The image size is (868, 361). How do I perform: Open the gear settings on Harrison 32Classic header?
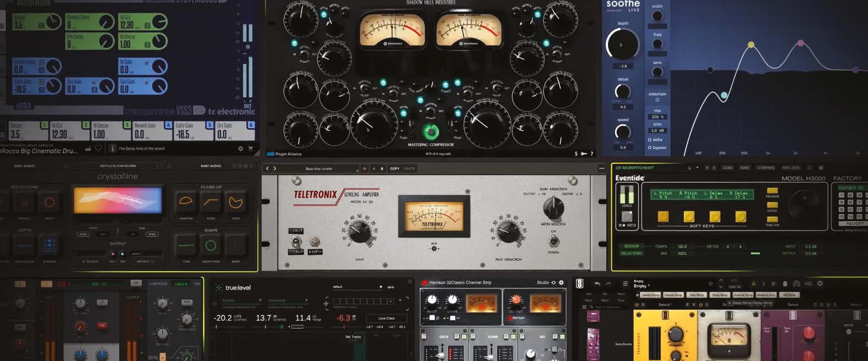pyautogui.click(x=561, y=282)
